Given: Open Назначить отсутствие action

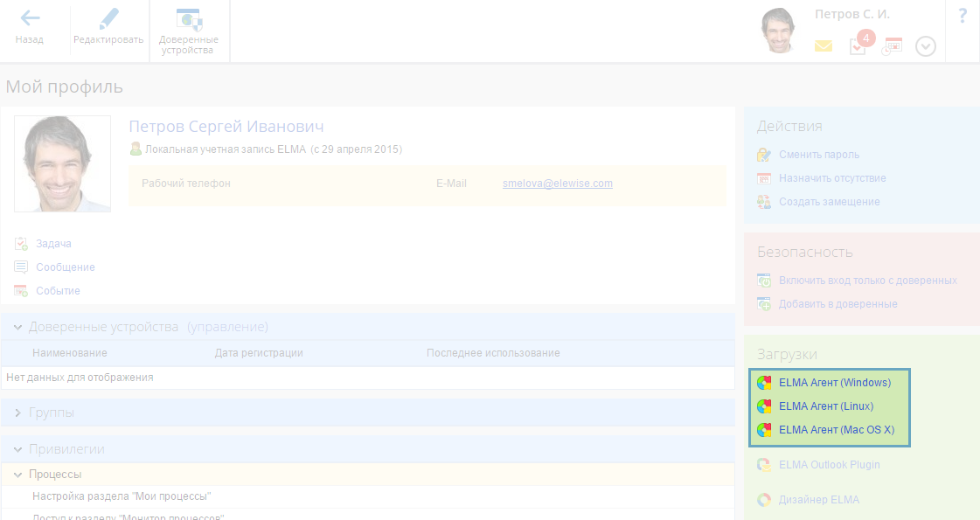Looking at the screenshot, I should tap(832, 178).
